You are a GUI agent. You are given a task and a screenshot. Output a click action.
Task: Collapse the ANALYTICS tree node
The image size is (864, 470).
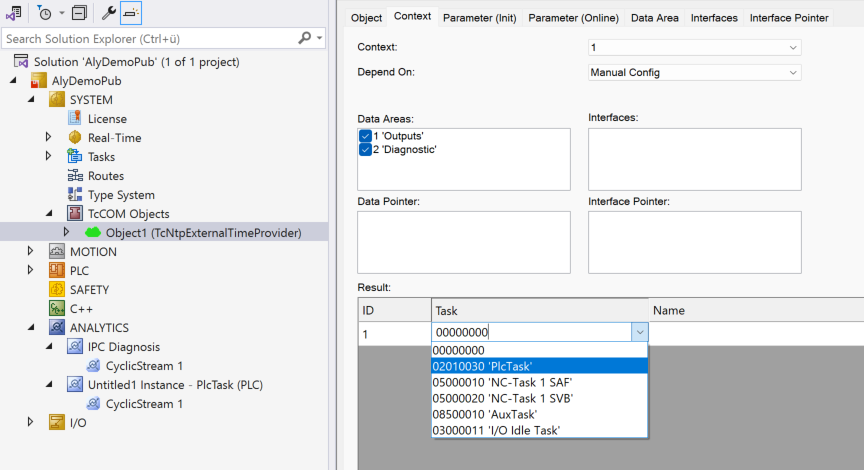32,328
